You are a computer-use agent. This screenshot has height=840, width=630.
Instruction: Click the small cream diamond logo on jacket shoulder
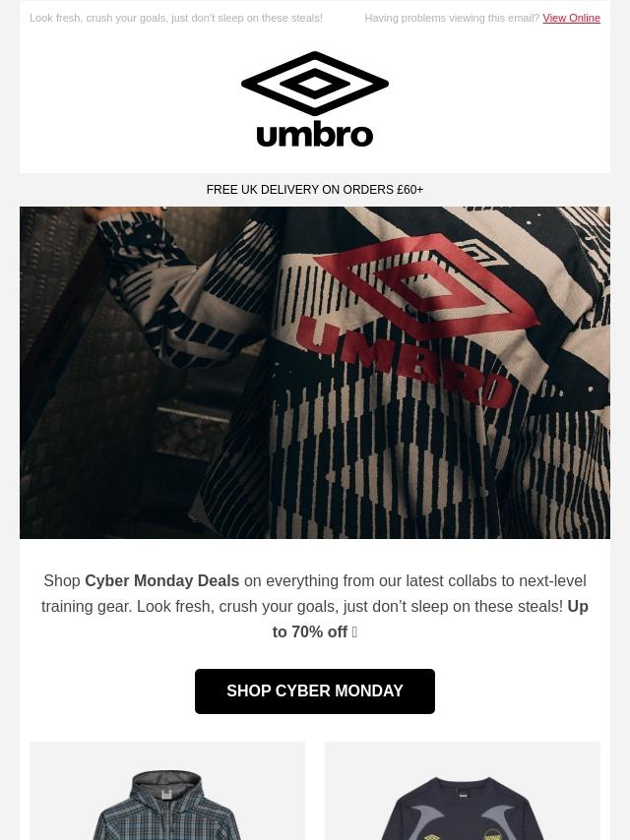click(481, 251)
